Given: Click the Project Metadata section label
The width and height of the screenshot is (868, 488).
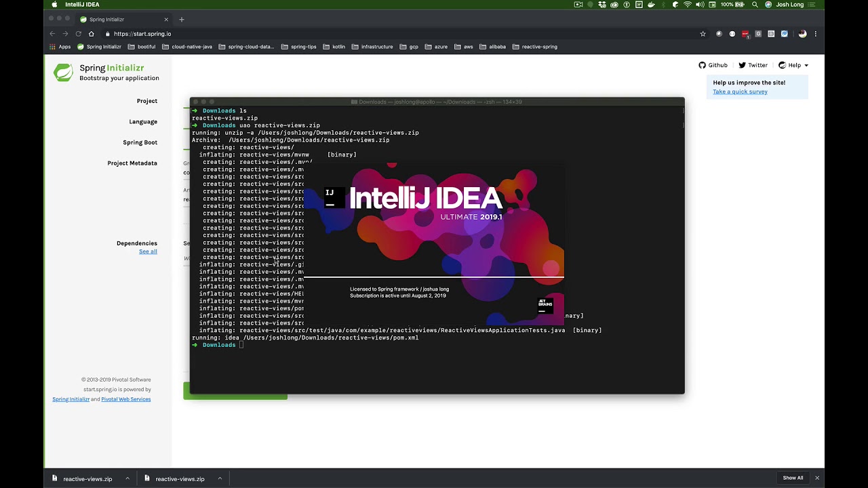Looking at the screenshot, I should pyautogui.click(x=132, y=163).
